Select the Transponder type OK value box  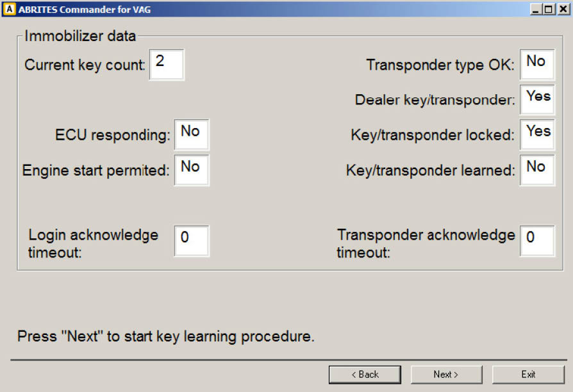click(537, 65)
